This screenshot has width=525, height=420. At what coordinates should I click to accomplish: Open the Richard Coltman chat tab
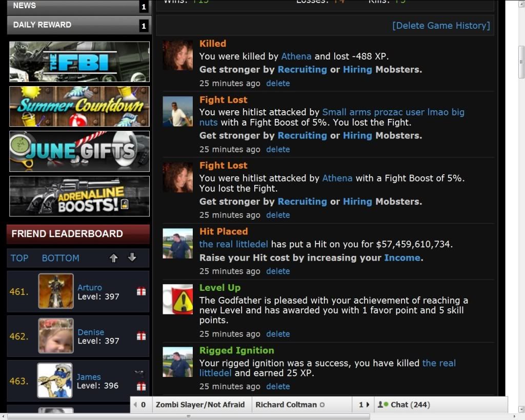pos(290,405)
